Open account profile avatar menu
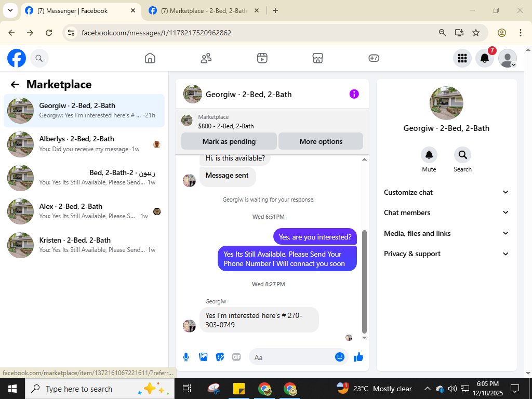The image size is (532, 399). pos(507,58)
